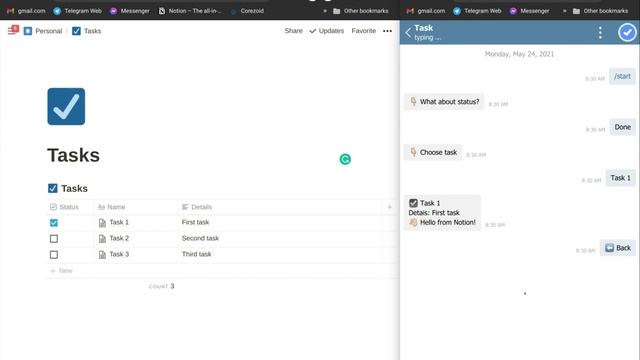Open the Task 1 page in table
The width and height of the screenshot is (640, 360).
click(x=119, y=222)
